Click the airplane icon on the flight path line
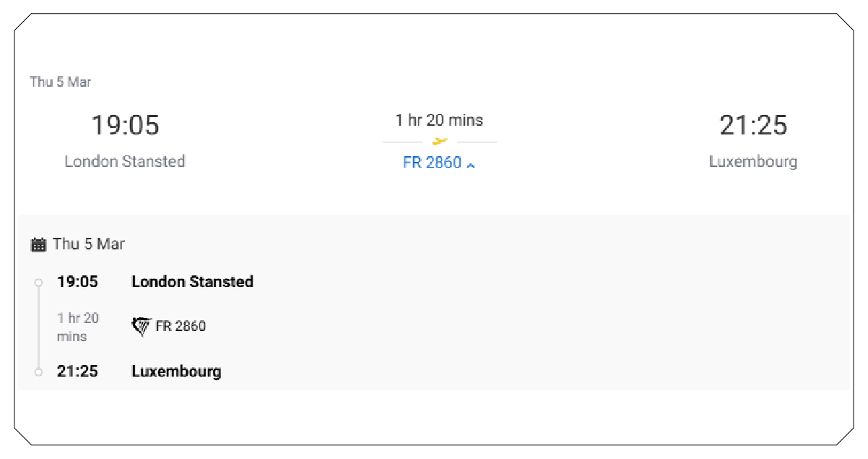The width and height of the screenshot is (868, 459). [x=438, y=142]
